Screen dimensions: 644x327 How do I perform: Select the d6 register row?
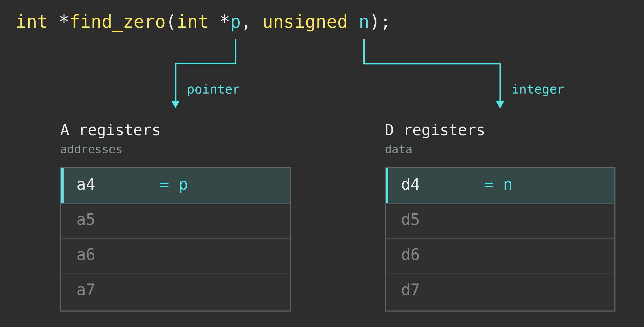click(x=500, y=256)
